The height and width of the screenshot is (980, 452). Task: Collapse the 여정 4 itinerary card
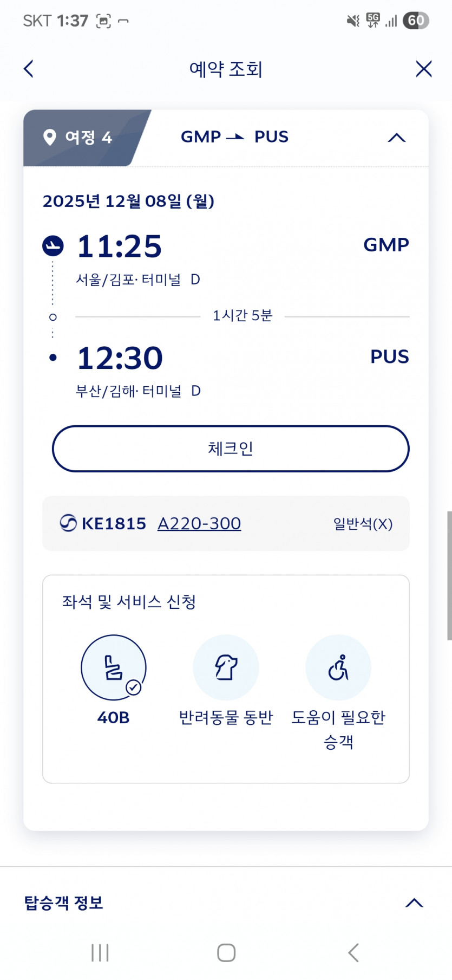[396, 138]
